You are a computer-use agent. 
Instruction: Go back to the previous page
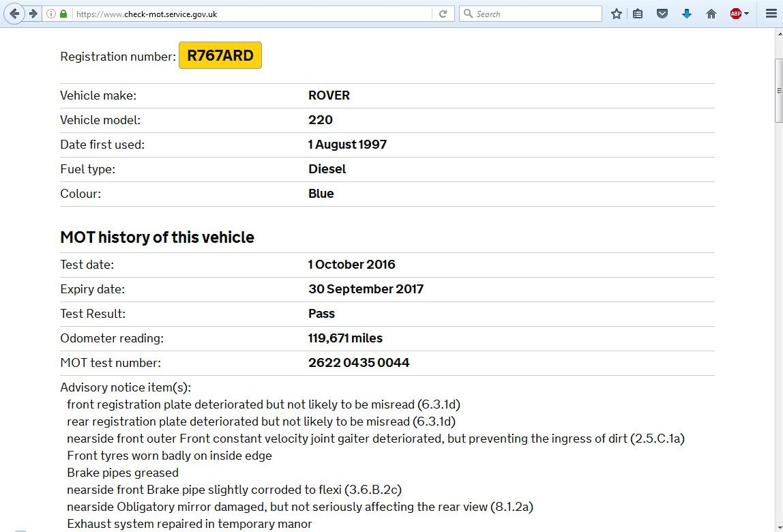click(x=14, y=14)
